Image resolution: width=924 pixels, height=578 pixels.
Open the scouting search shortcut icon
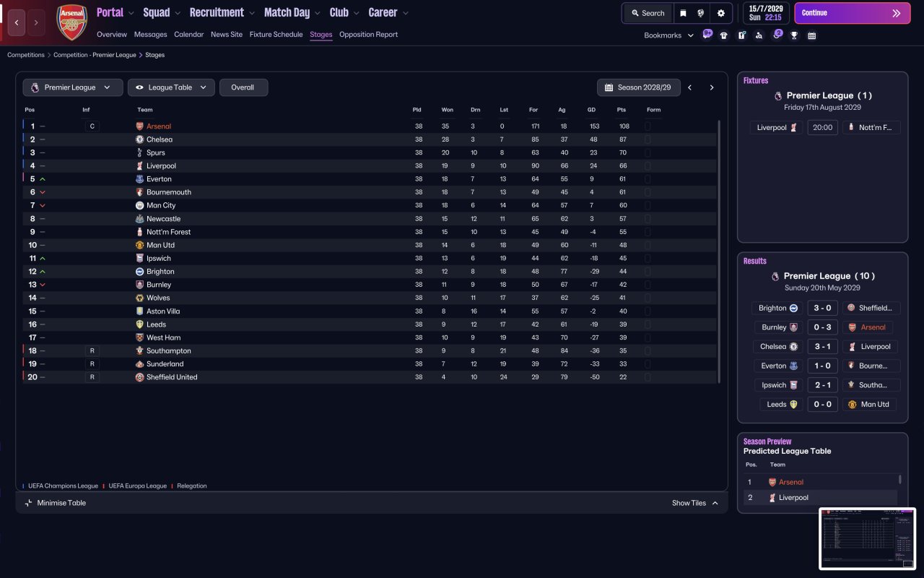click(x=759, y=35)
